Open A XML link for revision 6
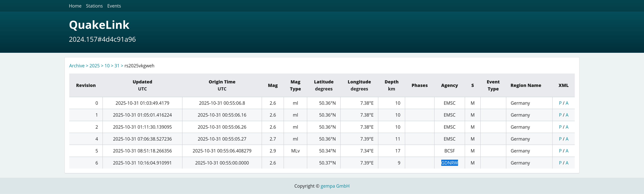 click(567, 163)
